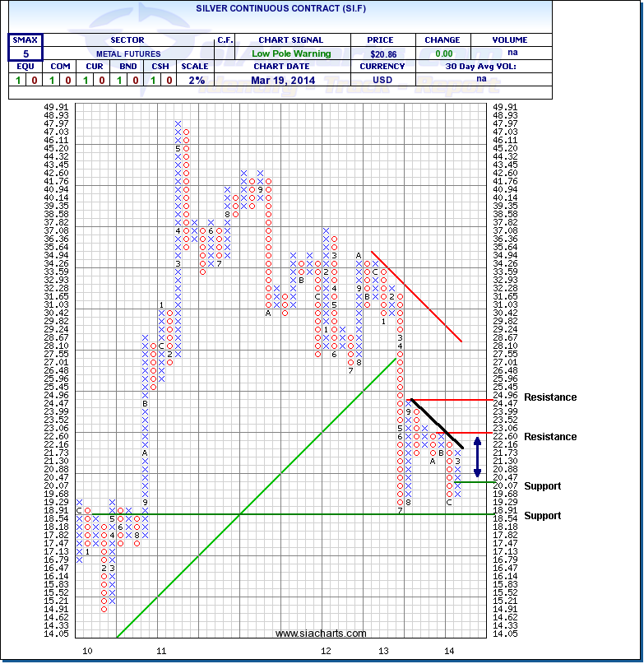This screenshot has height=664, width=644.
Task: Open the CURRENCY USD value cell
Action: point(384,81)
